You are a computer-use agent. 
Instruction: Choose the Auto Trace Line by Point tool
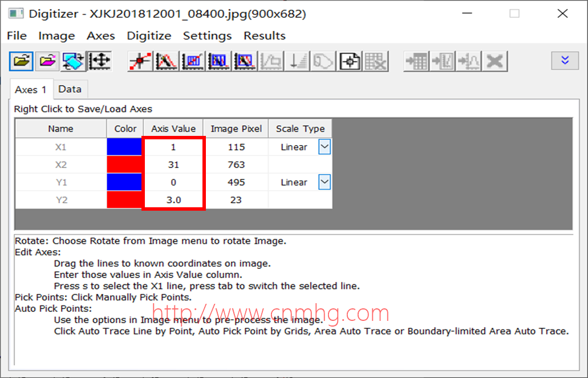tap(167, 61)
